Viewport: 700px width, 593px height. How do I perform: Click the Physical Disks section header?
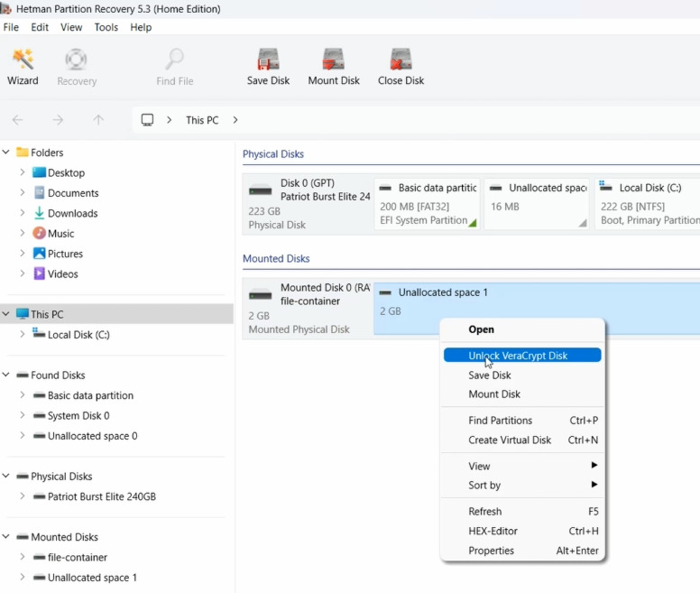coord(273,154)
